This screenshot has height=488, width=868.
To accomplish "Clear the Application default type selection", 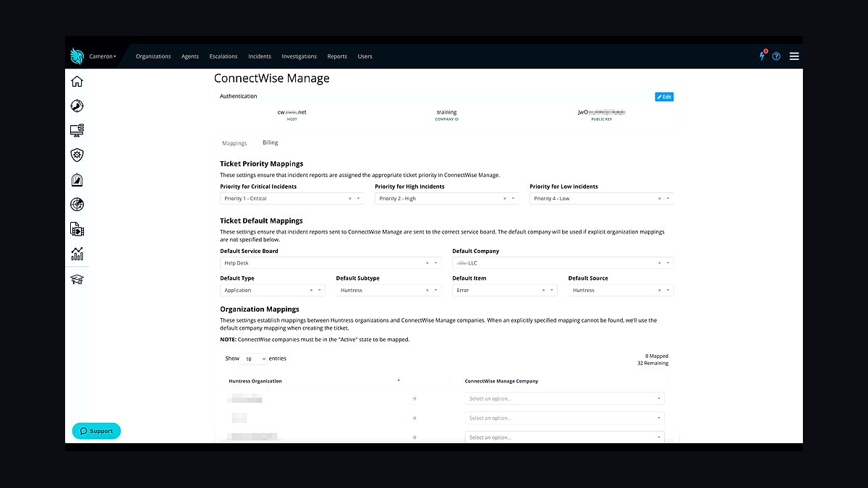I will 312,291.
